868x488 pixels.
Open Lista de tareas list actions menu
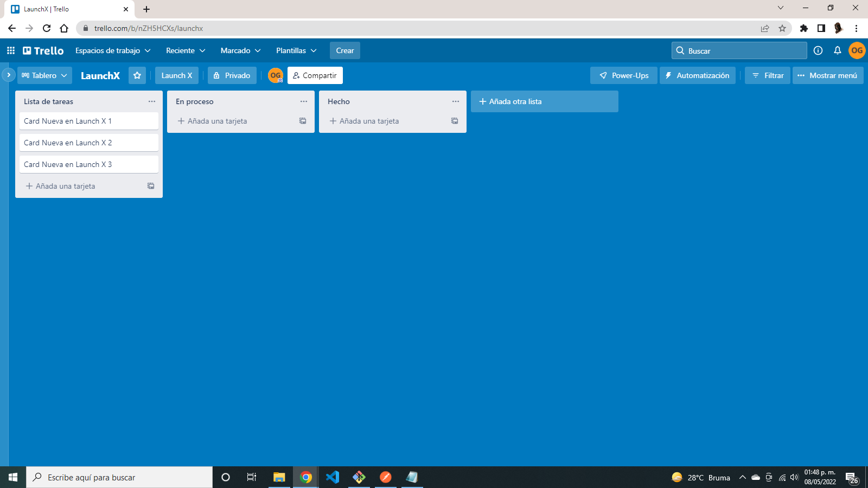152,101
